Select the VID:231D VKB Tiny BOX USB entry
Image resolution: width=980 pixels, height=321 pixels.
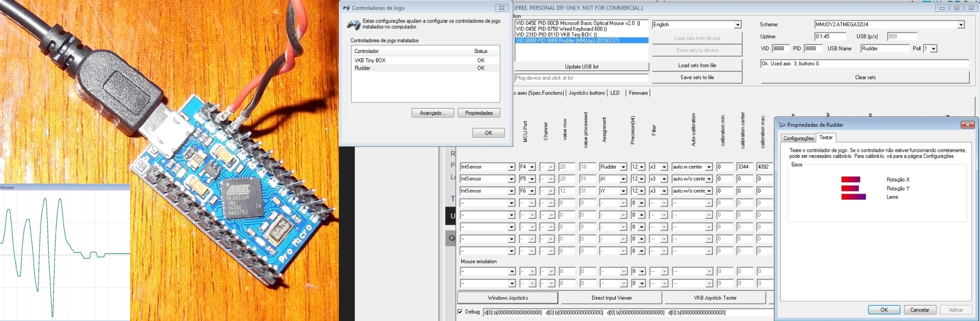(582, 34)
